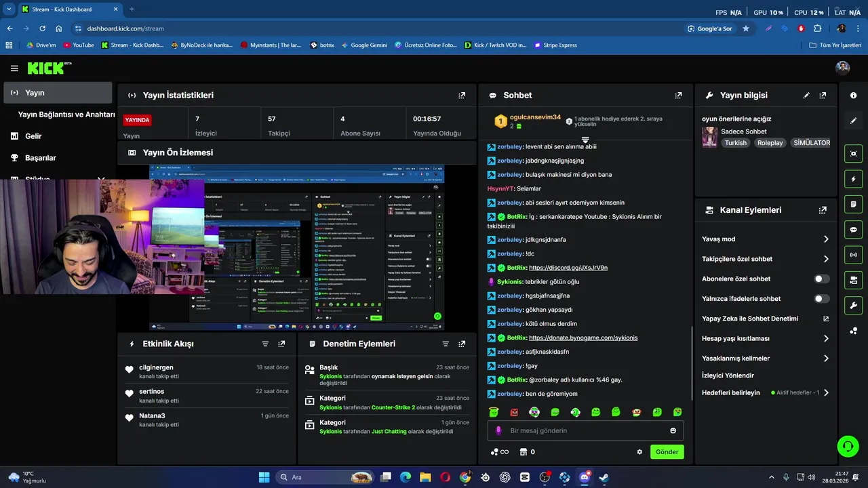Open Discord from the taskbar
This screenshot has height=488, width=868.
tap(585, 477)
